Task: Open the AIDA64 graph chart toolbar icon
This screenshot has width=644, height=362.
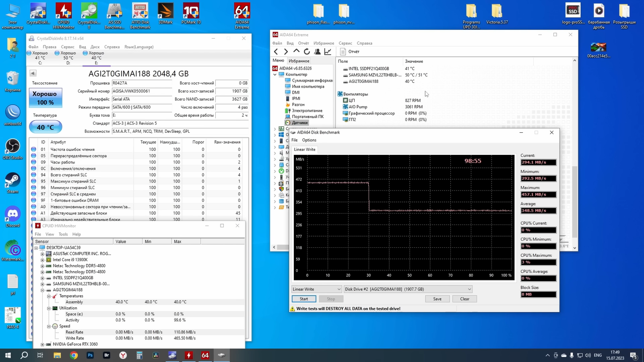Action: (x=328, y=51)
